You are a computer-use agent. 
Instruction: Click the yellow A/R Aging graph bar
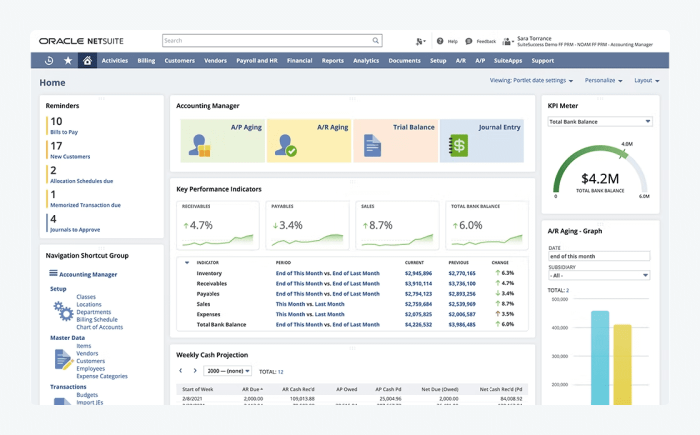point(622,365)
